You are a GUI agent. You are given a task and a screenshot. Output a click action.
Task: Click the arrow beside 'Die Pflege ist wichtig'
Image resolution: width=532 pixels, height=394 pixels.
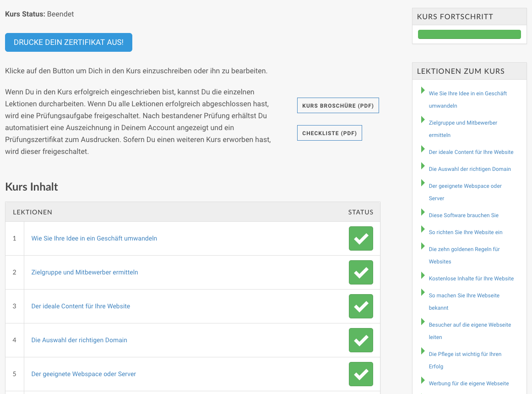423,350
